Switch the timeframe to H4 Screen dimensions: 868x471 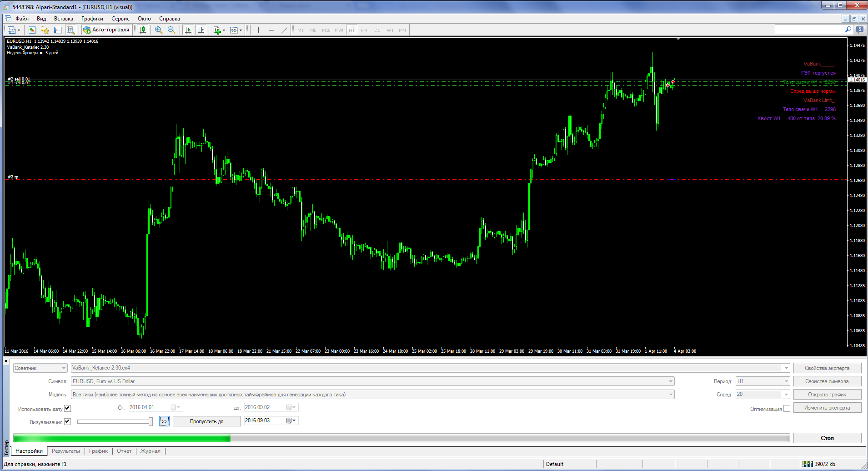point(364,30)
